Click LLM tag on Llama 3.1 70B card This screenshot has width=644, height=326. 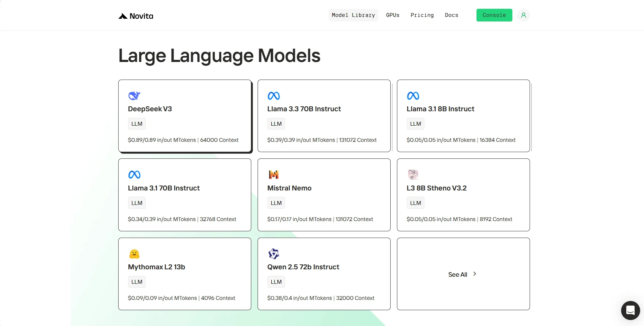click(x=137, y=203)
